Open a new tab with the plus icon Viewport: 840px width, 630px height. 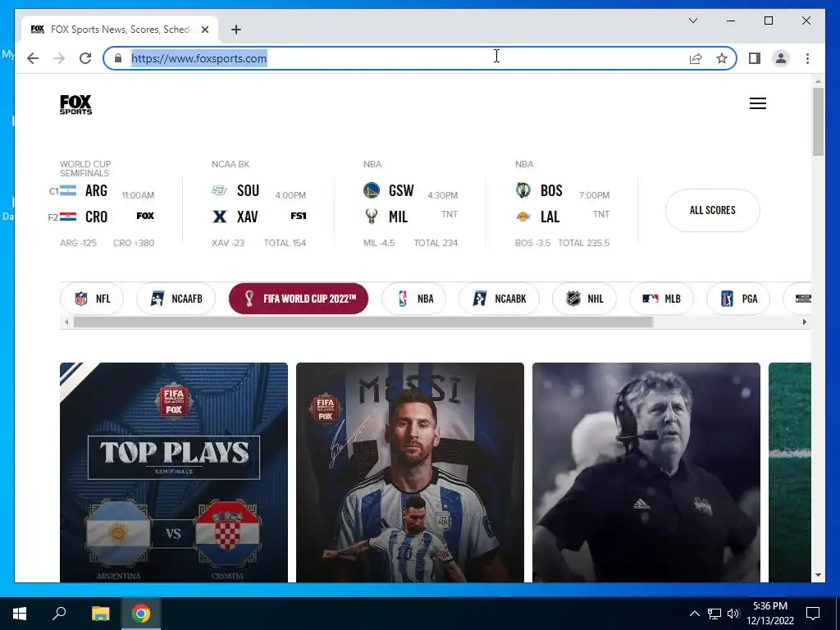click(236, 30)
